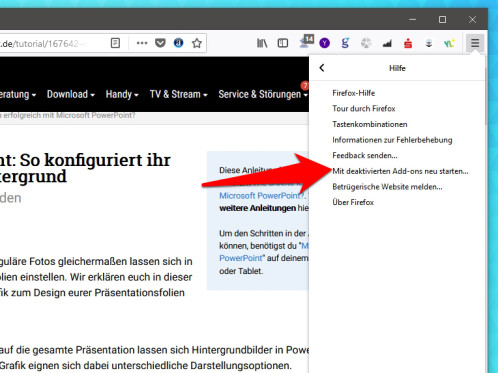Show sidebars with the sidebar icon
The height and width of the screenshot is (373, 498).
coord(283,43)
